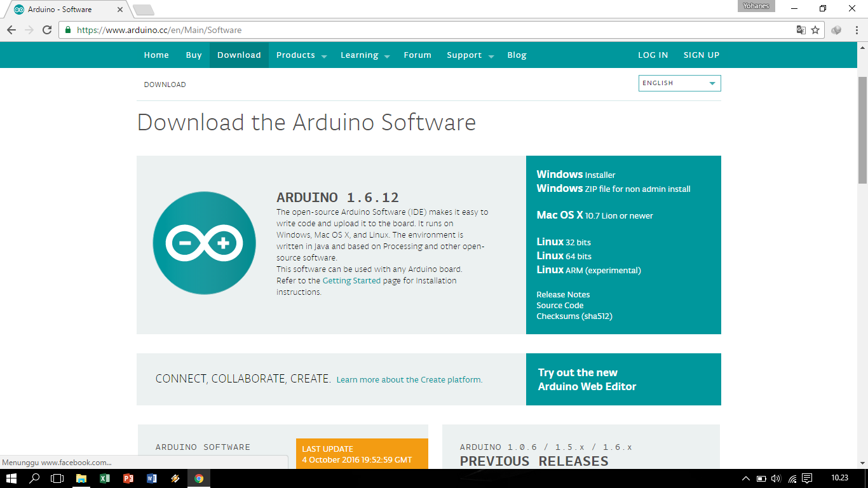Open the notifications Action Center icon
This screenshot has width=868, height=488.
coord(807,480)
